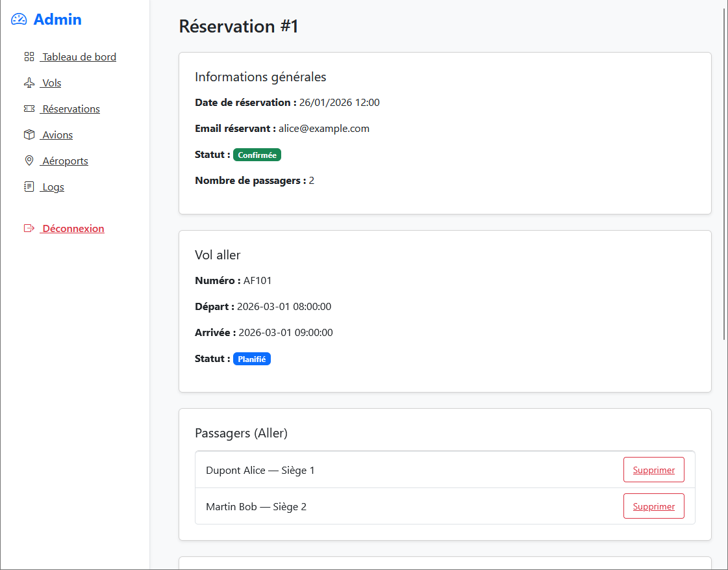This screenshot has width=728, height=570.
Task: View the Logs page
Action: (x=53, y=187)
